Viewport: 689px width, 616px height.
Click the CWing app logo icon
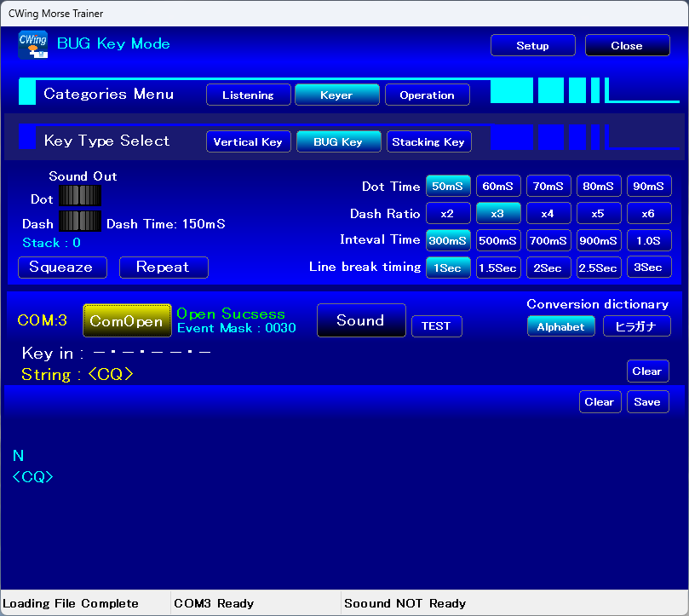coord(33,44)
